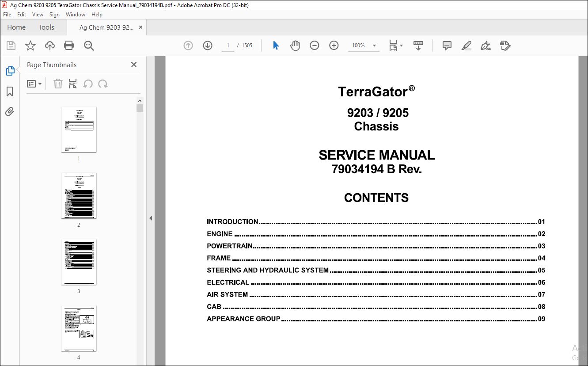Click the APPEARANCE GROUP contents entry

(376, 319)
